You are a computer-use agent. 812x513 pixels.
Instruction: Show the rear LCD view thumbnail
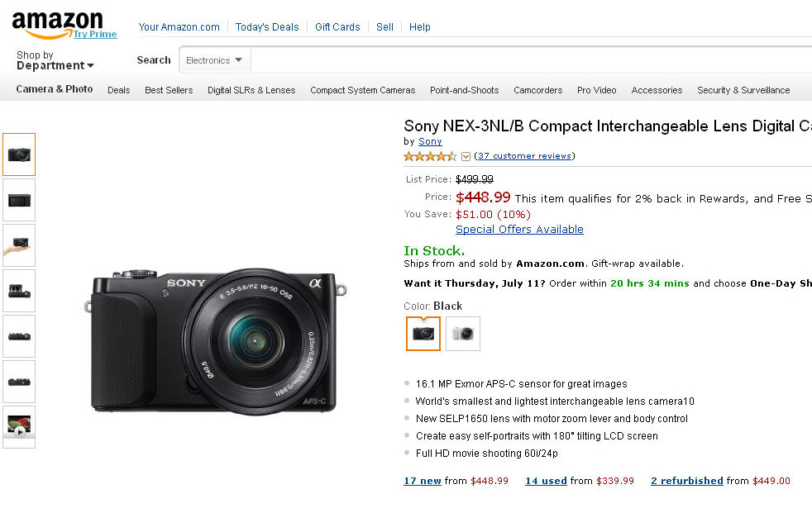(x=19, y=200)
